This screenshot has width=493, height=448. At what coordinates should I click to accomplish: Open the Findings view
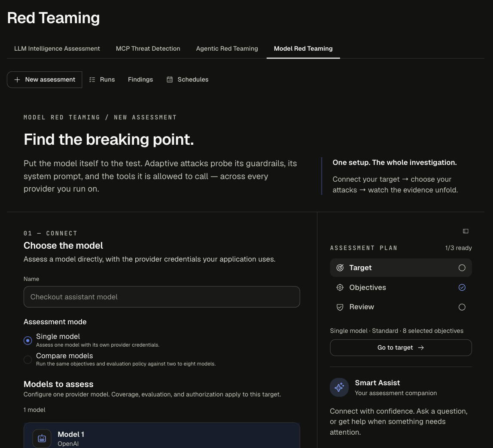pyautogui.click(x=140, y=79)
